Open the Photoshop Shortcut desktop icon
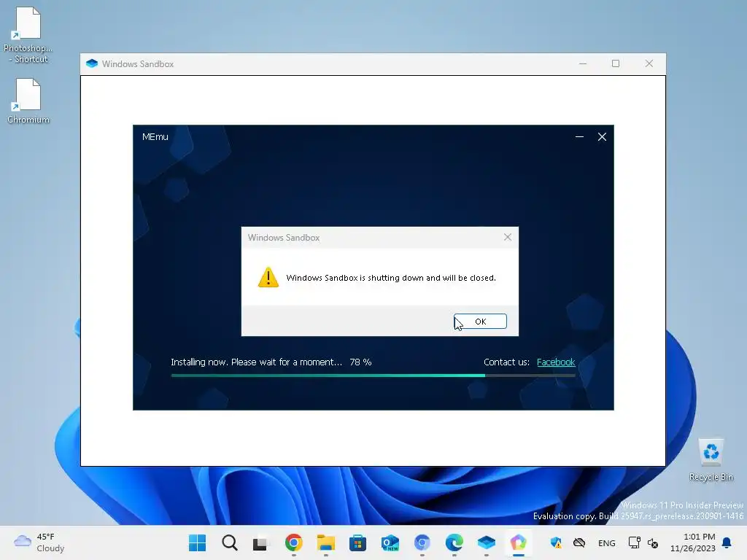Screen dimensions: 747x560 click(x=28, y=35)
